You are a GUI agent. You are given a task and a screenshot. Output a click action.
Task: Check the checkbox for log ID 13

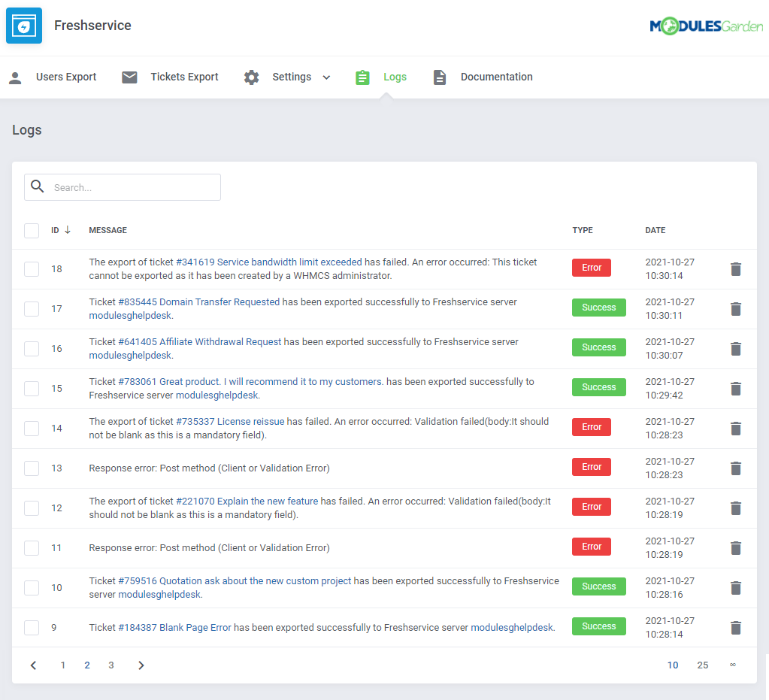pyautogui.click(x=32, y=468)
